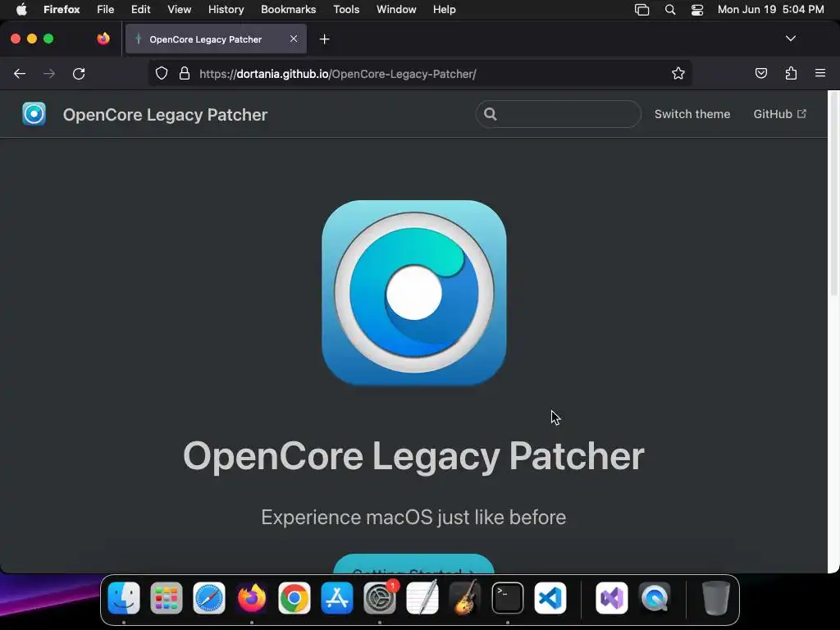Focus the site search field

click(558, 114)
